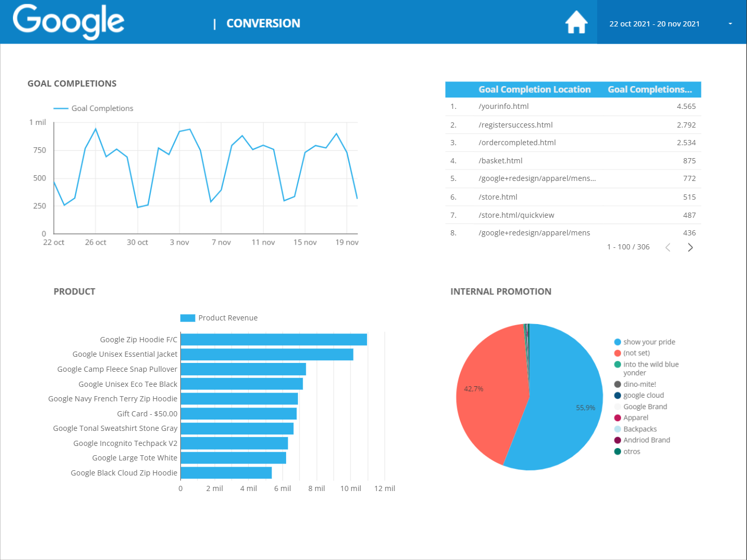Go to next page of goal table
Viewport: 747px width, 560px height.
[690, 247]
